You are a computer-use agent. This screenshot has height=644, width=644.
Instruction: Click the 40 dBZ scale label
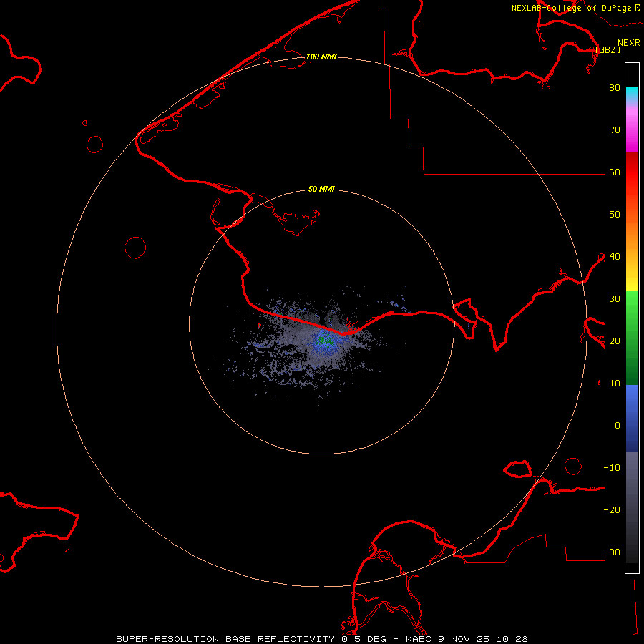(615, 256)
